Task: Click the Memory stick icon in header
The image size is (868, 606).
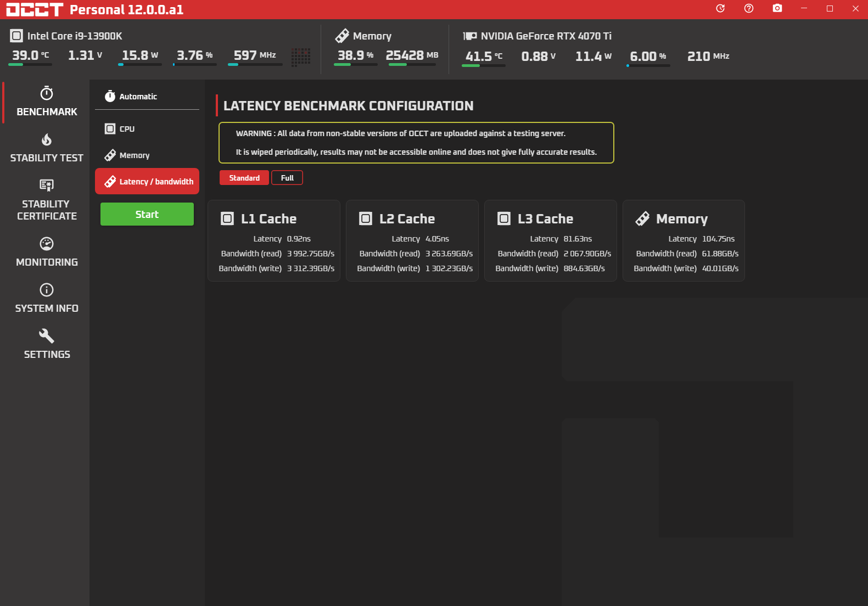Action: click(x=342, y=36)
